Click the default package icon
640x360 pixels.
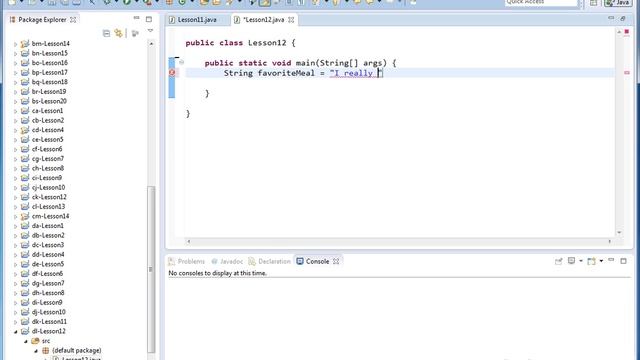46,350
